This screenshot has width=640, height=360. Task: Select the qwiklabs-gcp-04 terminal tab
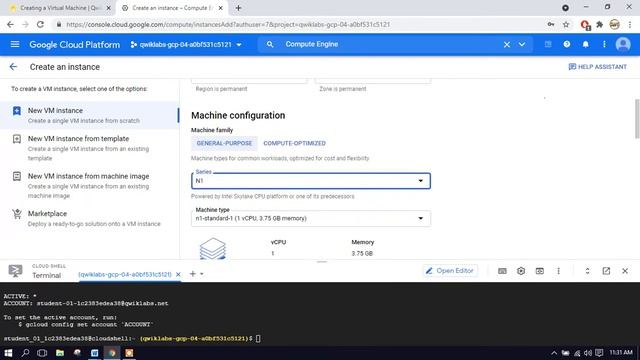coord(124,275)
